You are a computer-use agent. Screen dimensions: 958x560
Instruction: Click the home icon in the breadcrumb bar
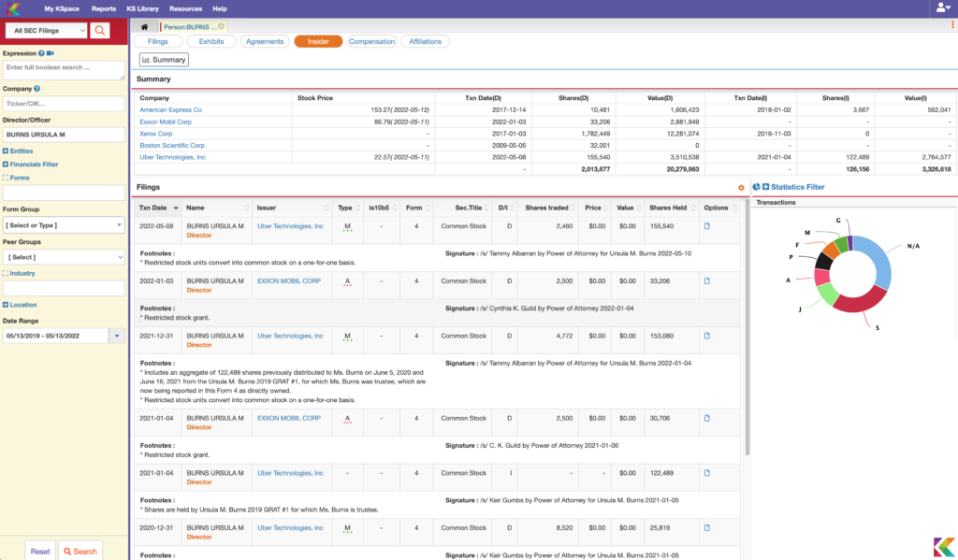(144, 26)
